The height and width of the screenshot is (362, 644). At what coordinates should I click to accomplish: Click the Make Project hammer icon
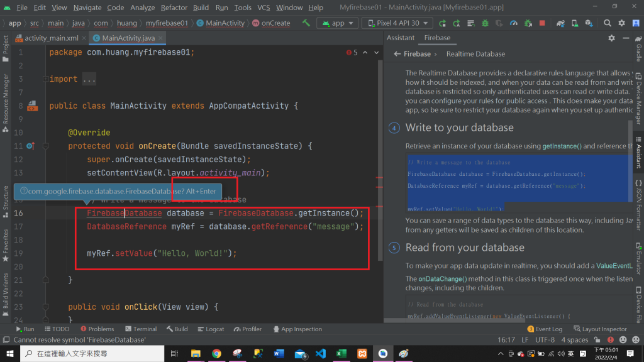[306, 23]
